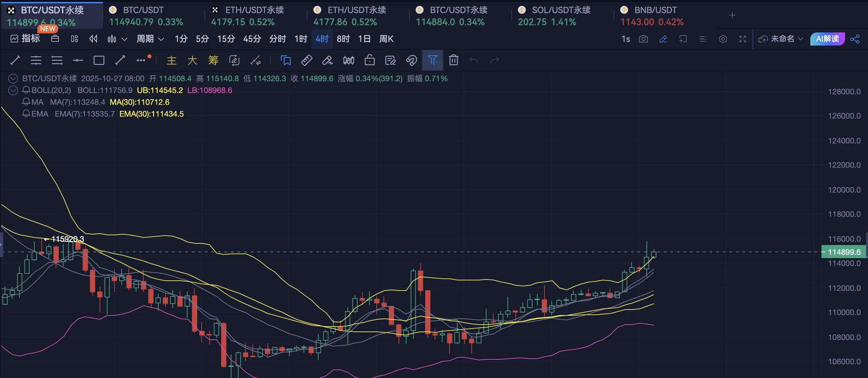
Task: Select the trend line drawing tool
Action: [15, 61]
